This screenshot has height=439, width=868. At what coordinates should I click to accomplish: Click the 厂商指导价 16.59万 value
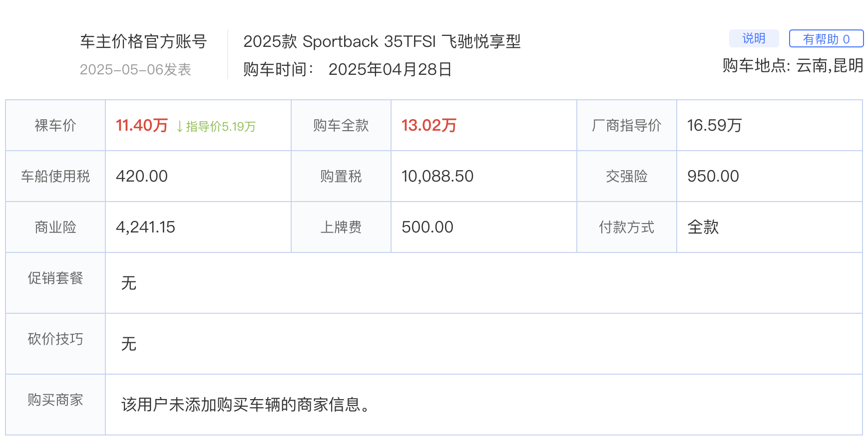715,125
